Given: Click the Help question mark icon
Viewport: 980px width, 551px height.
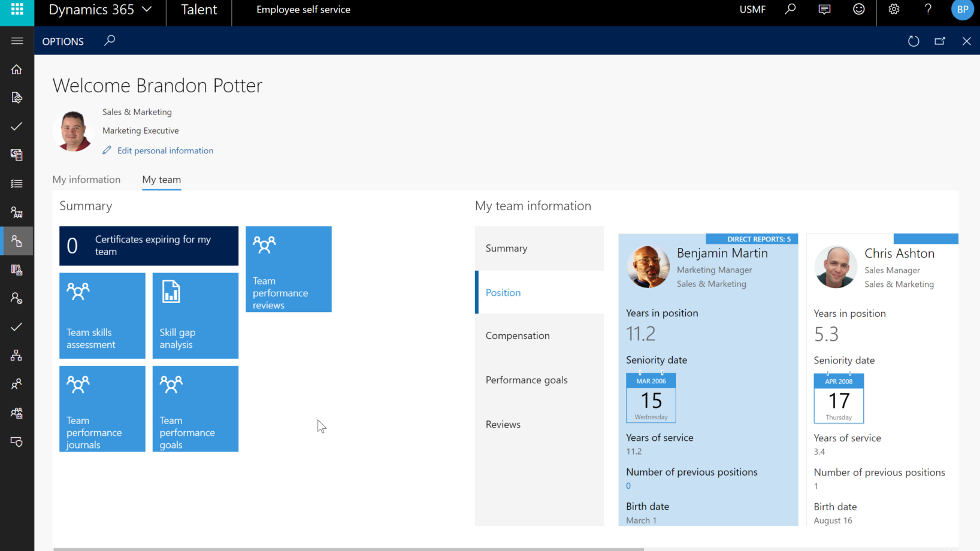Looking at the screenshot, I should (927, 9).
